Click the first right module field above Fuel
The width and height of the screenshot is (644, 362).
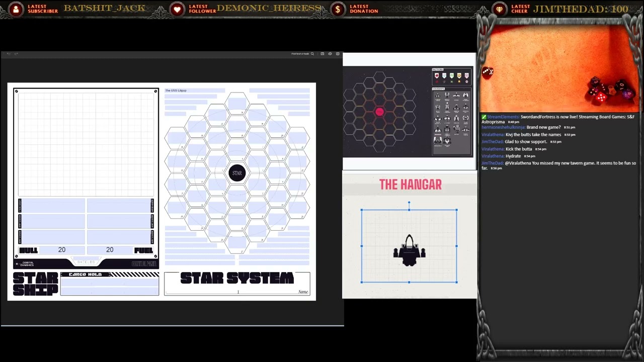pyautogui.click(x=118, y=205)
